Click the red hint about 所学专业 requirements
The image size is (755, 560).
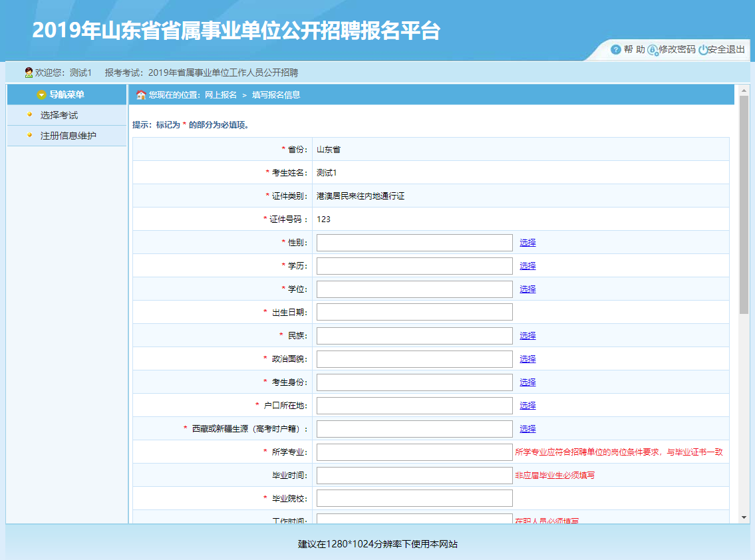click(x=619, y=452)
